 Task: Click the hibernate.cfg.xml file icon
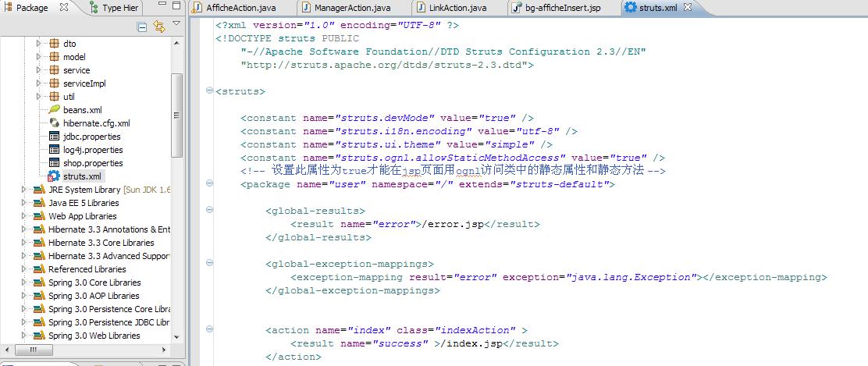point(54,123)
